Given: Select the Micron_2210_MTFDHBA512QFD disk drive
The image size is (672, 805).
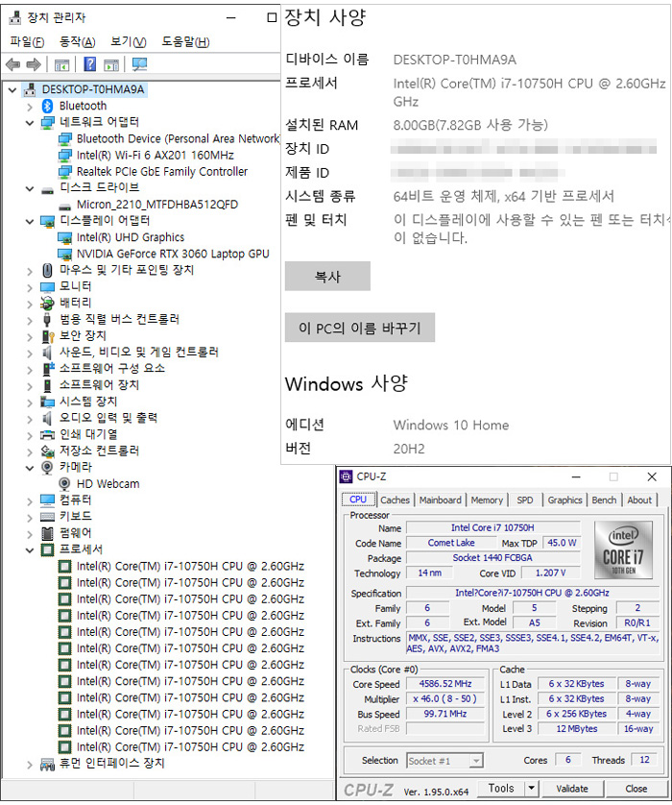Looking at the screenshot, I should [x=157, y=205].
